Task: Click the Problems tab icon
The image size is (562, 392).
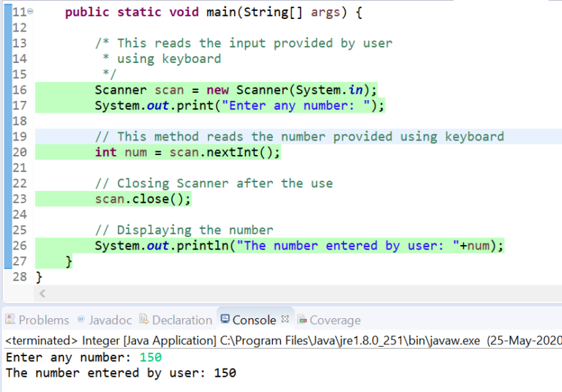Action: tap(10, 319)
